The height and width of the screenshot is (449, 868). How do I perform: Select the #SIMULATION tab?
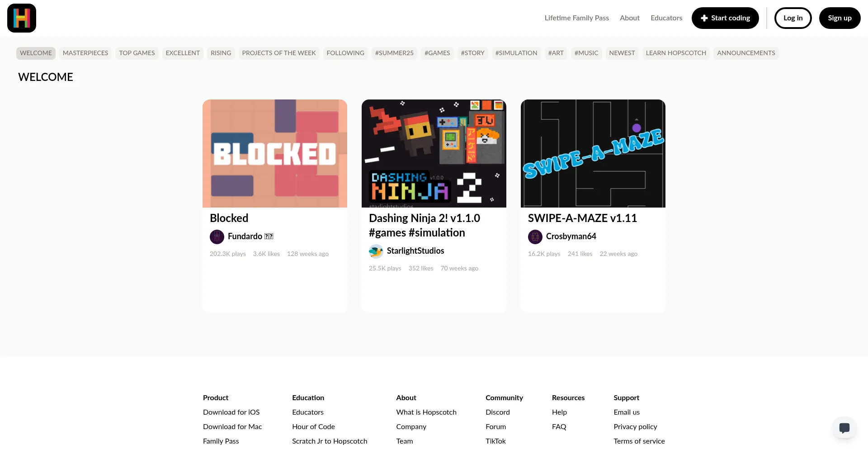(x=516, y=53)
